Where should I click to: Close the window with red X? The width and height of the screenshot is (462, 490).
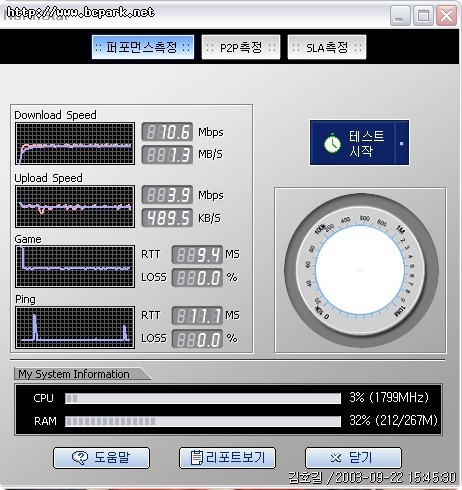coord(446,15)
